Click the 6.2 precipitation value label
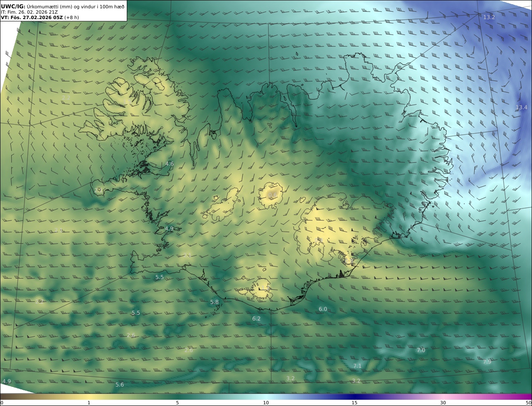Image resolution: width=532 pixels, height=406 pixels. [256, 318]
